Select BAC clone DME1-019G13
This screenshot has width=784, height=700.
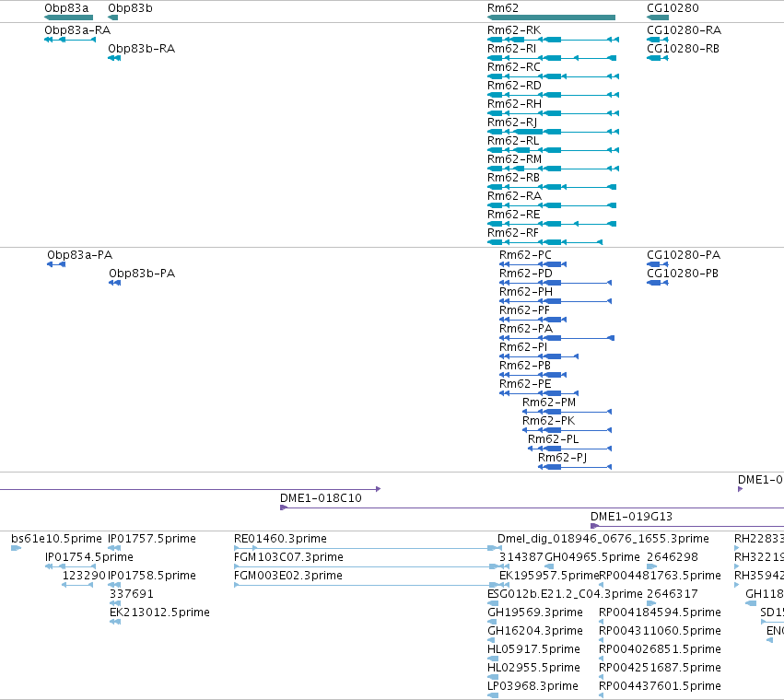coord(687,526)
